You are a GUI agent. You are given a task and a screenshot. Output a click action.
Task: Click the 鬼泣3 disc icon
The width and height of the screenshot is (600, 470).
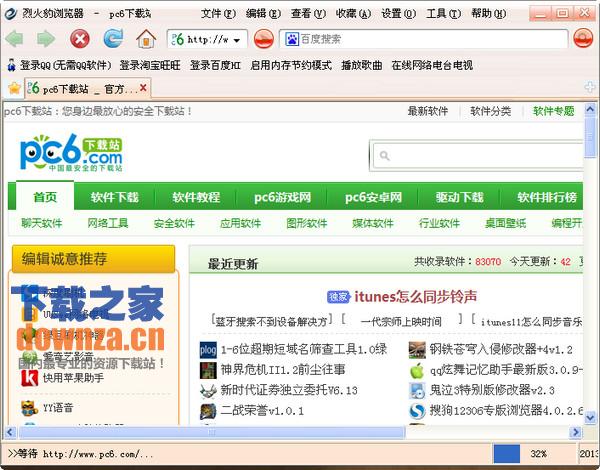point(417,391)
